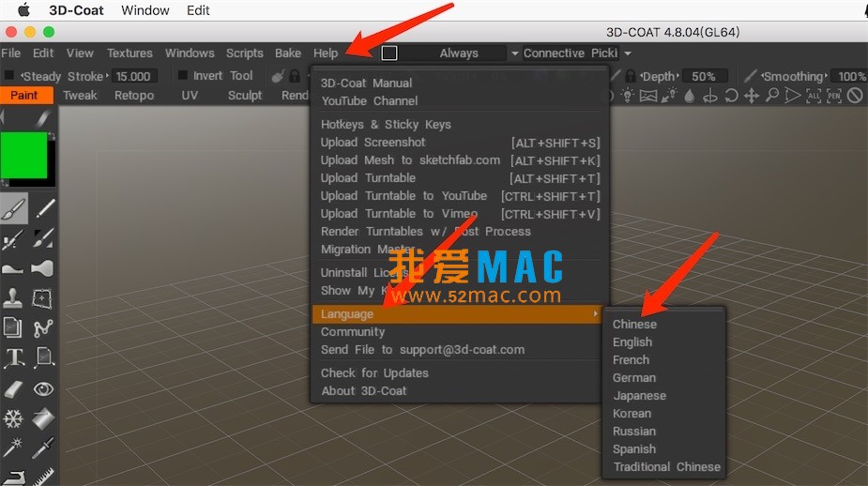This screenshot has width=868, height=486.
Task: Click the four-arrow move camera icon
Action: coord(752,97)
